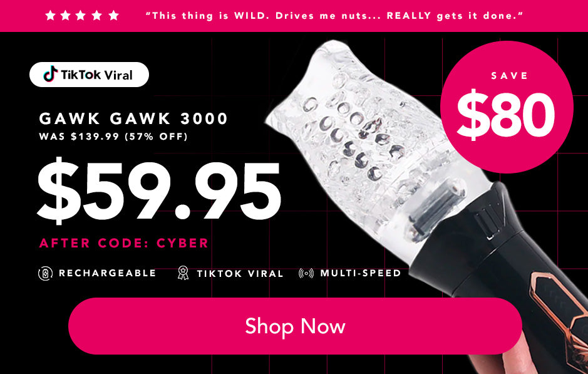The image size is (588, 374).
Task: Click the TikTok logo icon in the badge
Action: tap(50, 74)
